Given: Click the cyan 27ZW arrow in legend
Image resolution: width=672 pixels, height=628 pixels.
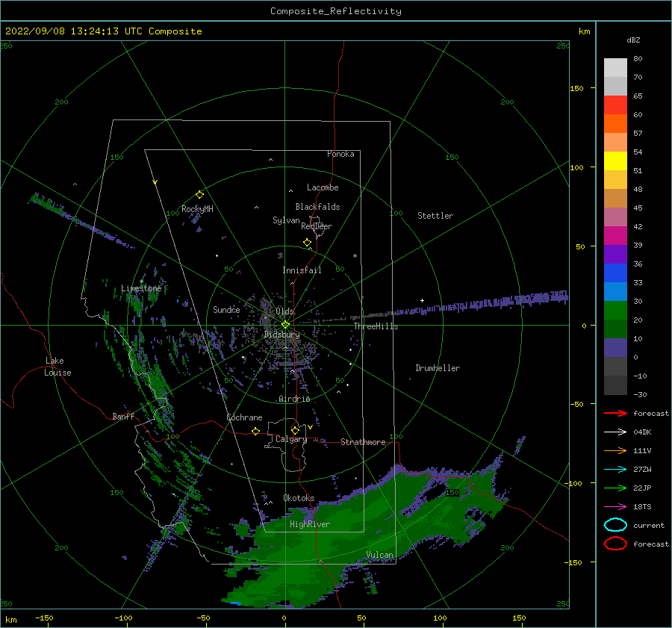Looking at the screenshot, I should (x=615, y=470).
